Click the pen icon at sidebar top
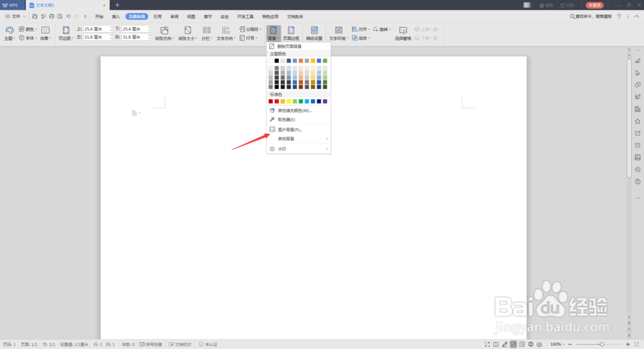The width and height of the screenshot is (644, 349). tap(638, 61)
